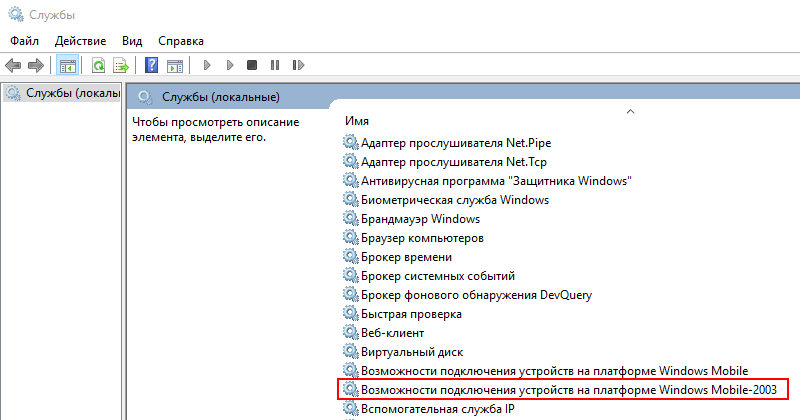The height and width of the screenshot is (420, 800).
Task: Click the Back arrow in the toolbar
Action: click(x=13, y=65)
